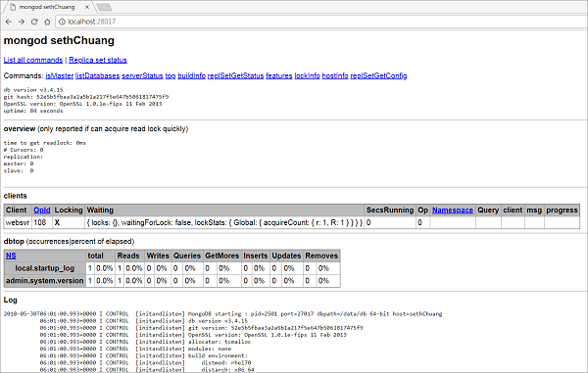Click the browser back arrow
The width and height of the screenshot is (588, 373).
pyautogui.click(x=8, y=22)
